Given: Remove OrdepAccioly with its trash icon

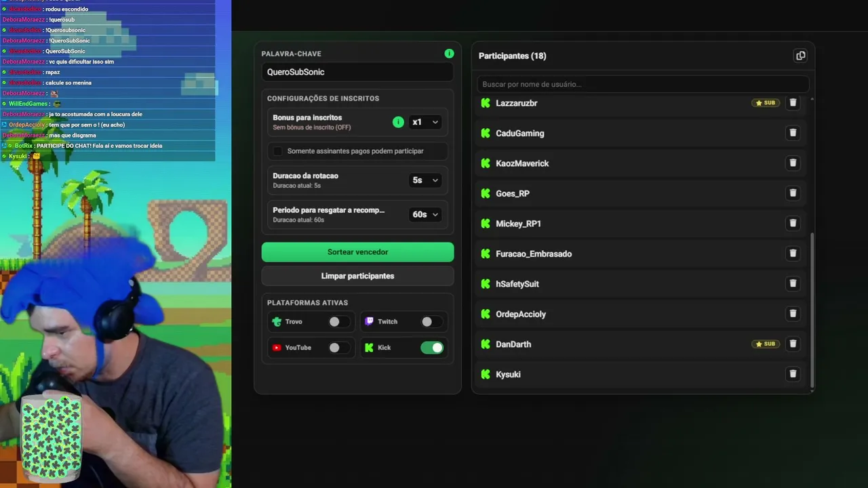Looking at the screenshot, I should 793,314.
